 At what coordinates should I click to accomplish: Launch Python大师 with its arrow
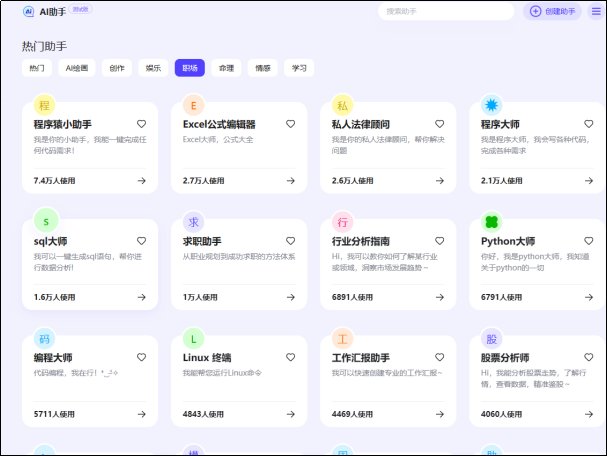589,297
